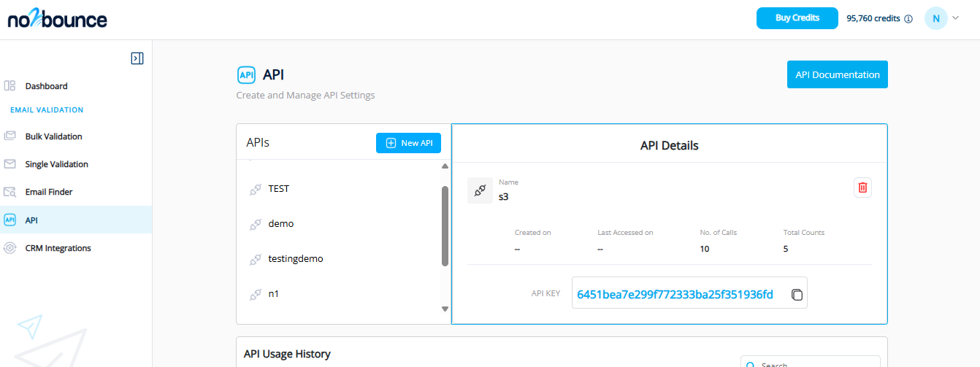Click the Email Finder search-envelope icon
This screenshot has height=367, width=980.
tap(10, 192)
